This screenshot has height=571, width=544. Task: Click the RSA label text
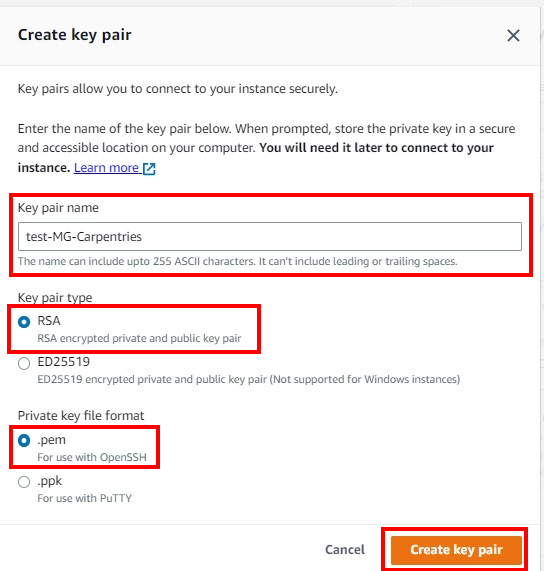49,321
